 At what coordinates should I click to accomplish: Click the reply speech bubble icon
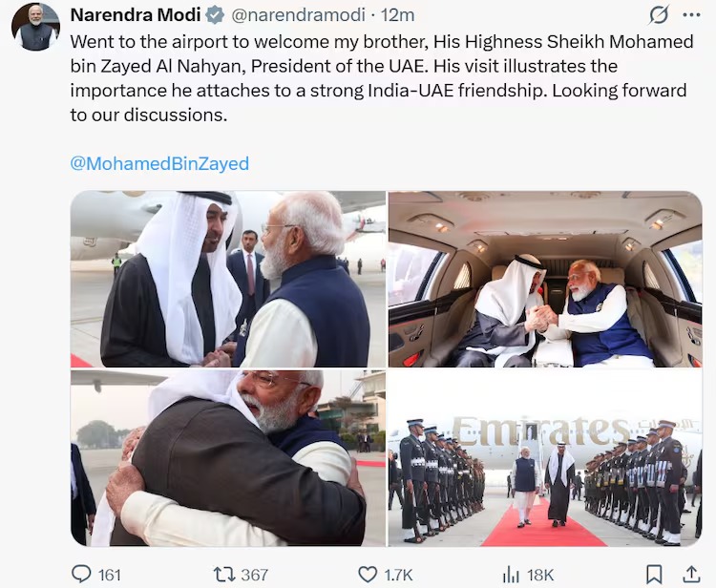click(x=82, y=574)
